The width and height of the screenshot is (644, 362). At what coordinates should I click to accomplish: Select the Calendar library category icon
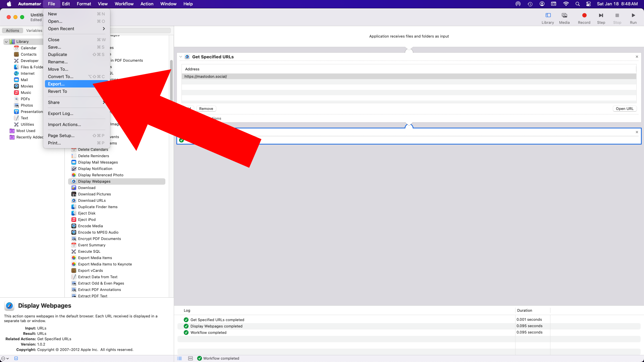(x=16, y=48)
